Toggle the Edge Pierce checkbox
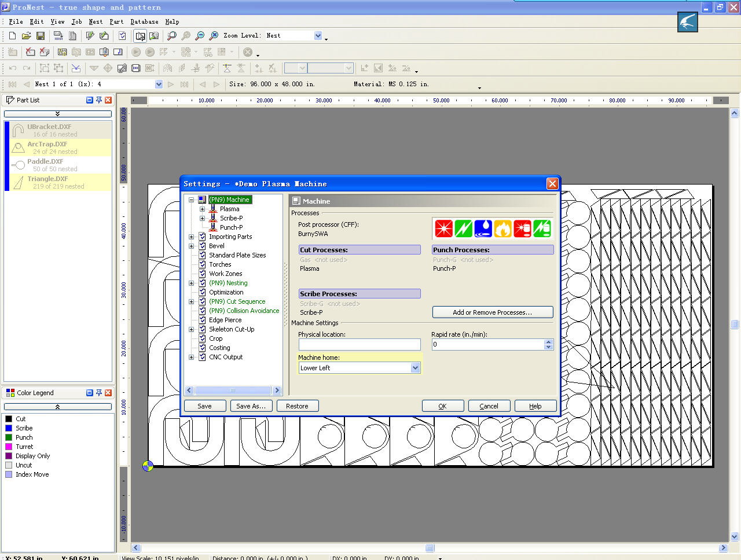 pyautogui.click(x=202, y=320)
